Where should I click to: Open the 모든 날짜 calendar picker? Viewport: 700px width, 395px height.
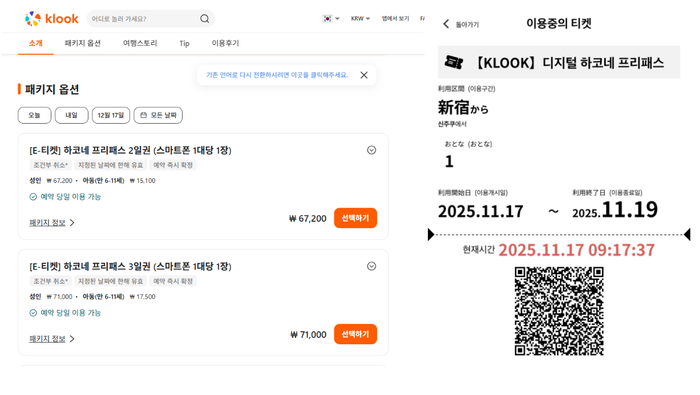pos(158,115)
